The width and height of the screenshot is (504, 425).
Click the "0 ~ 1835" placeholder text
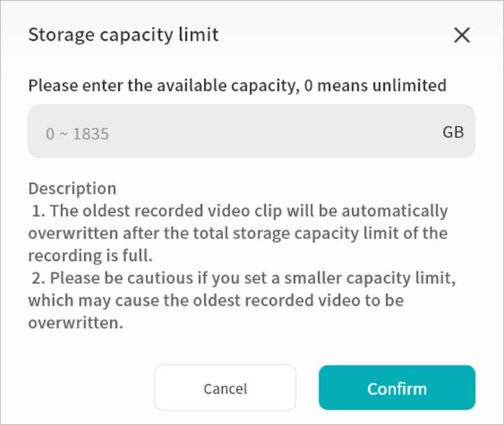[x=77, y=134]
